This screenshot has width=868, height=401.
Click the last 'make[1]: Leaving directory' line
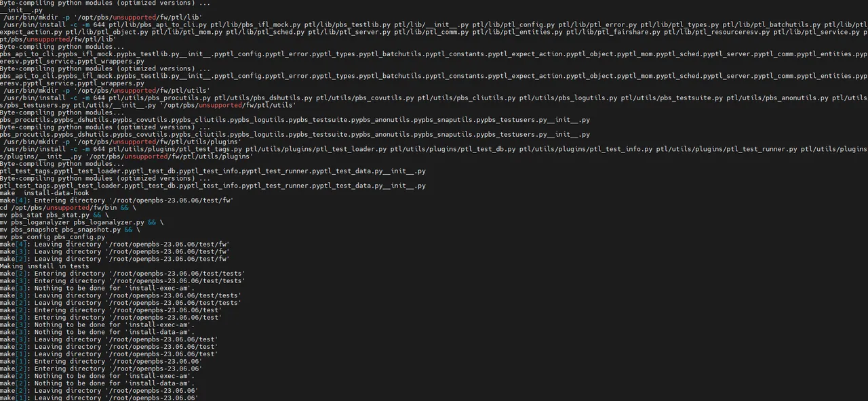(x=100, y=398)
